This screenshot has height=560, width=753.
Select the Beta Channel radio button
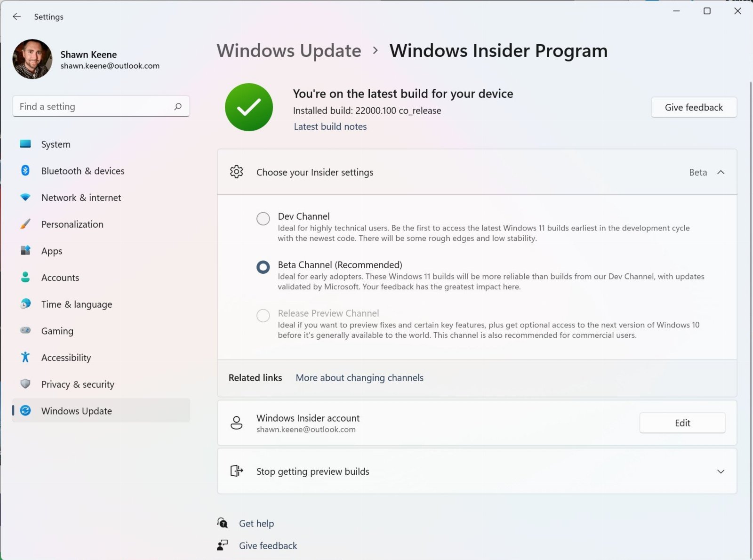point(263,267)
